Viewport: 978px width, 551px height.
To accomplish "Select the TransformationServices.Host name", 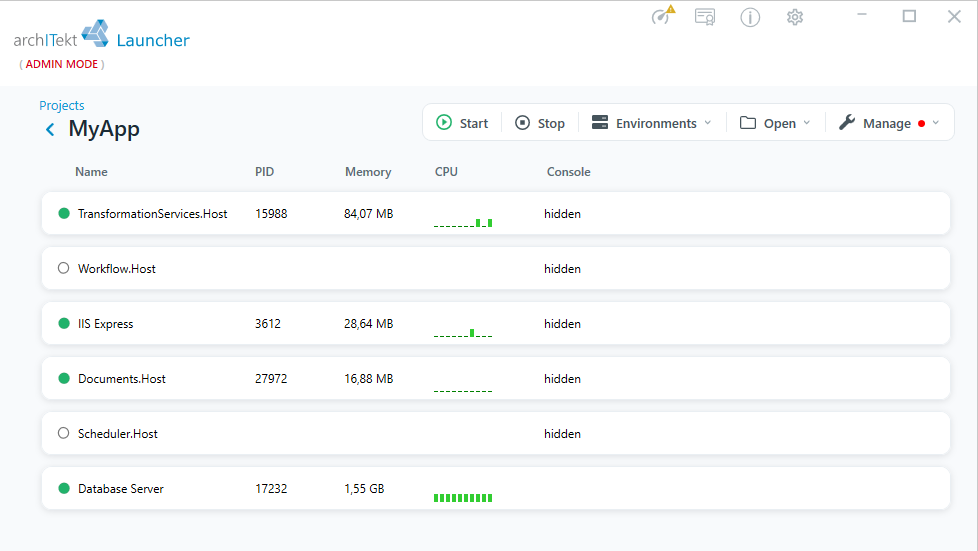I will click(152, 213).
